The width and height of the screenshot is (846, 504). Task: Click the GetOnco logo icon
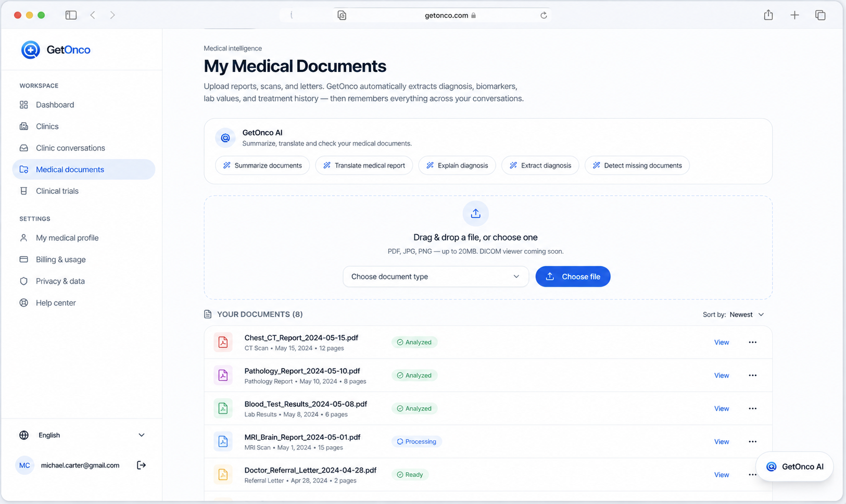(30, 50)
